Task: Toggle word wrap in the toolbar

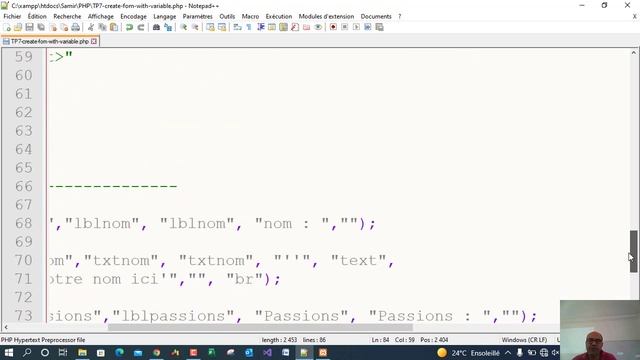Action: point(237,27)
